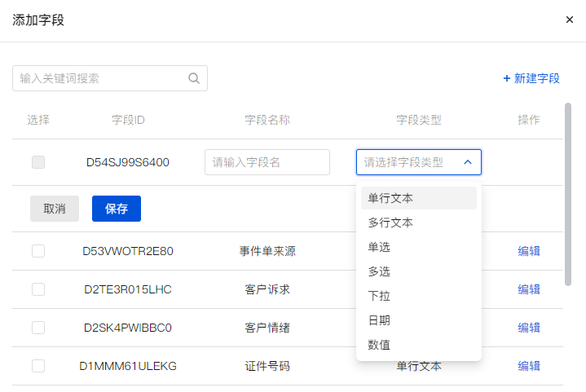Click the 选择 column header
The height and width of the screenshot is (392, 586).
click(38, 120)
